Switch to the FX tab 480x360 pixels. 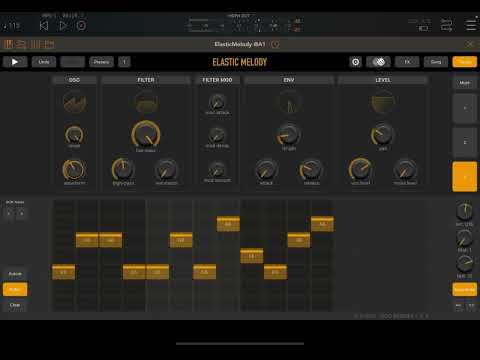407,62
